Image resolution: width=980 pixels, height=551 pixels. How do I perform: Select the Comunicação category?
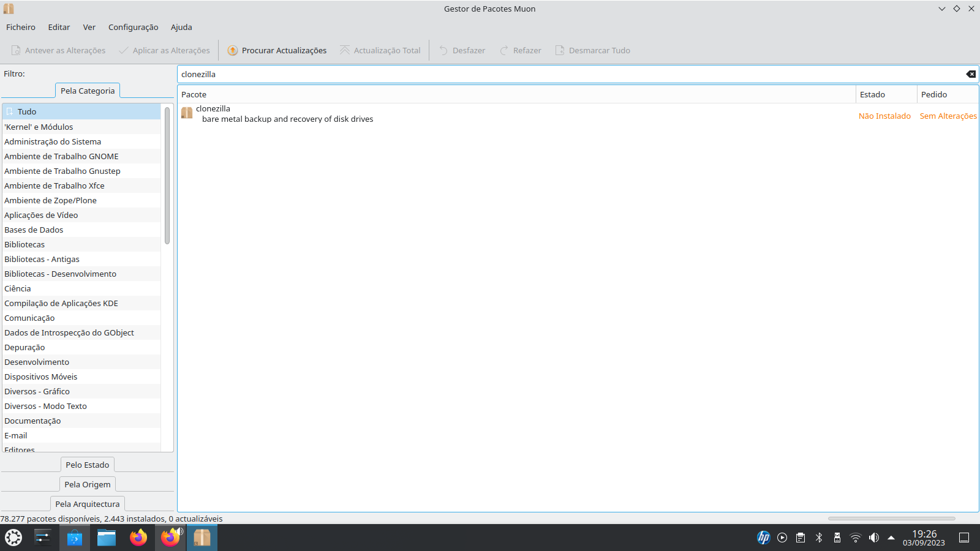coord(81,318)
